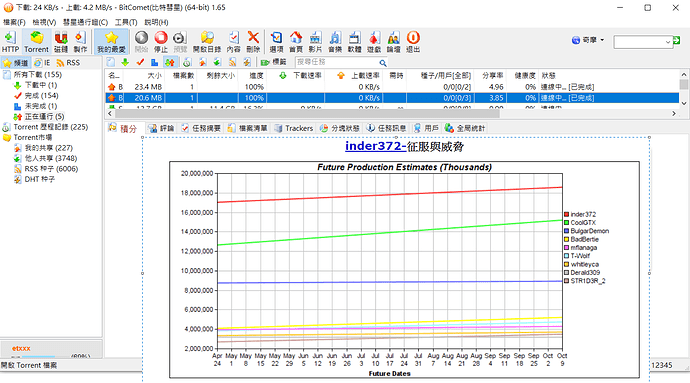The width and height of the screenshot is (690, 383).
Task: Toggle the green-arrow downloading filter button
Action: pos(125,62)
